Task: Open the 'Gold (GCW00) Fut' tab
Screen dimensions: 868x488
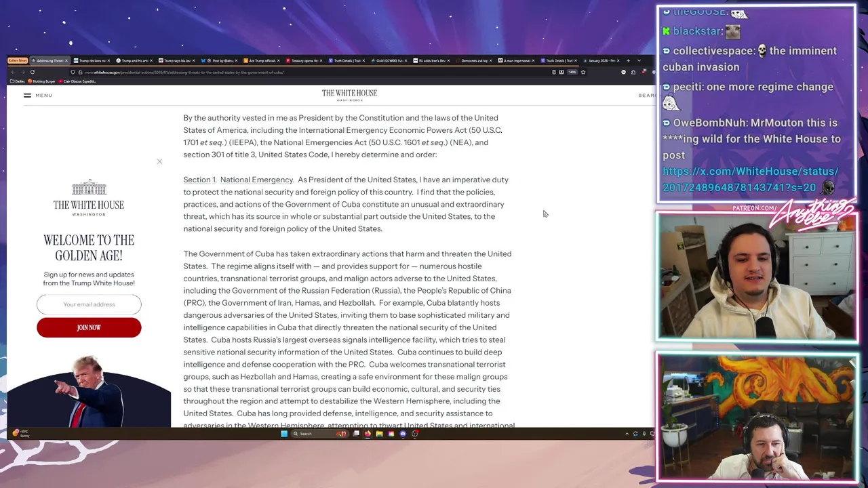Action: point(389,60)
